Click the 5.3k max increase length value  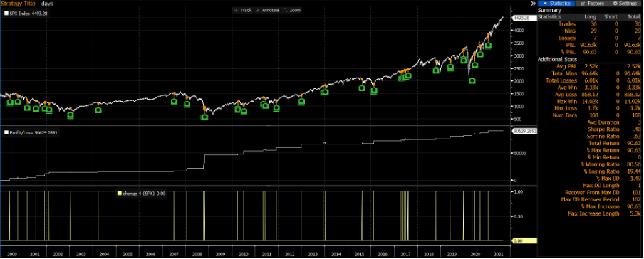[636, 213]
